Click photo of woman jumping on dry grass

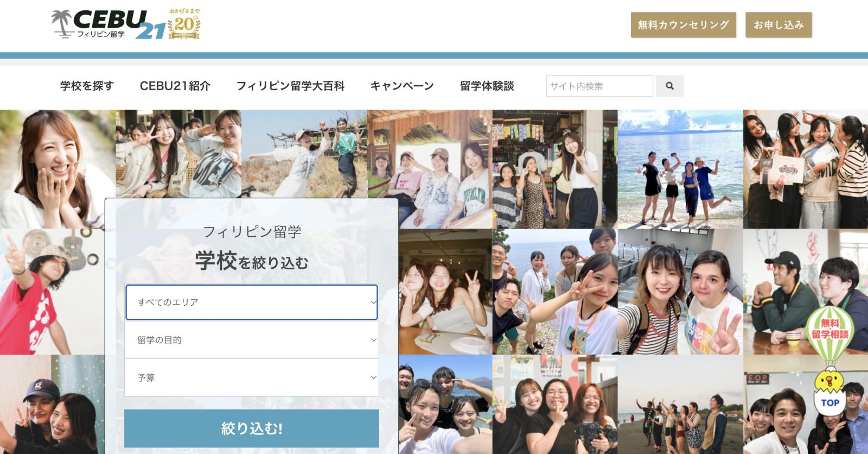[304, 154]
